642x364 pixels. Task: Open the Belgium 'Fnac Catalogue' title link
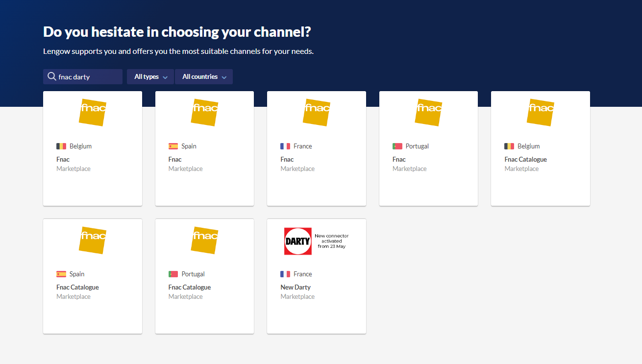[525, 160]
